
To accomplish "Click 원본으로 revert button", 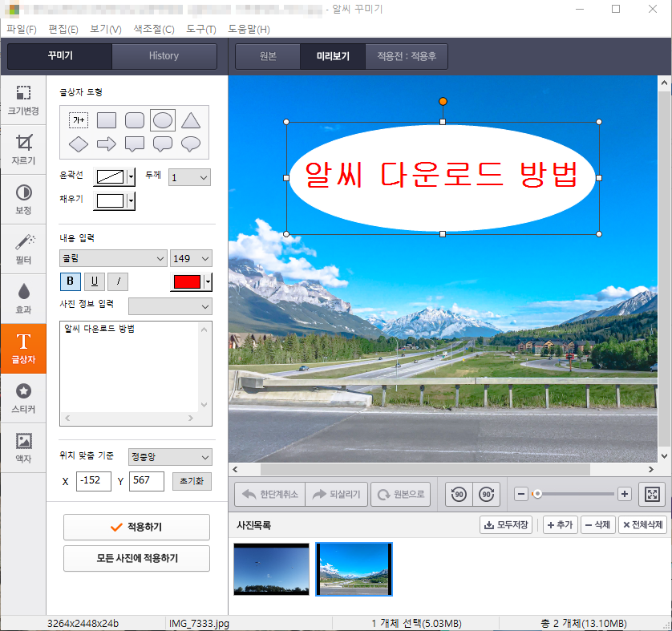I will (401, 495).
